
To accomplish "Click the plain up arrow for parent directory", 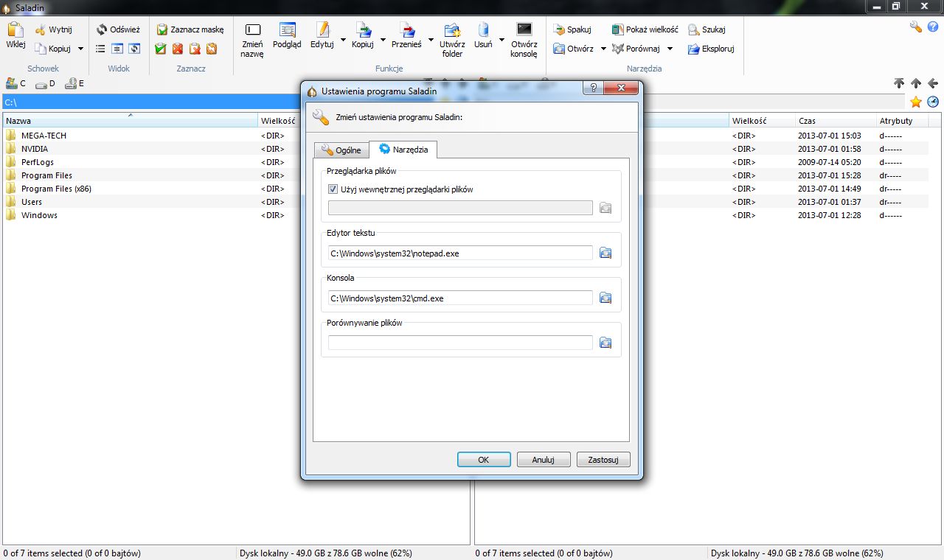I will tap(916, 83).
